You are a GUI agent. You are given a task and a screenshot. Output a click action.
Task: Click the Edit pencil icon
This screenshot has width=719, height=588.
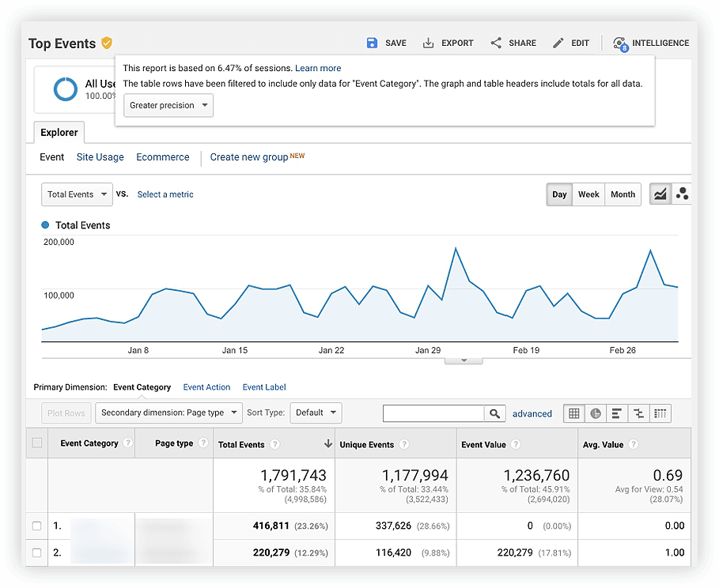point(558,43)
